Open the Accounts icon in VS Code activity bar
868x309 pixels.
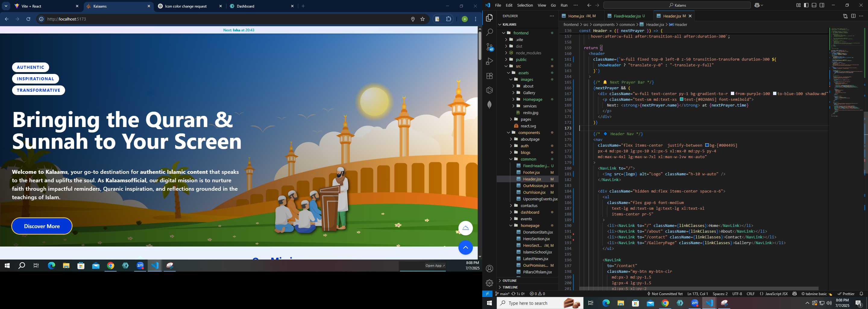pyautogui.click(x=489, y=269)
